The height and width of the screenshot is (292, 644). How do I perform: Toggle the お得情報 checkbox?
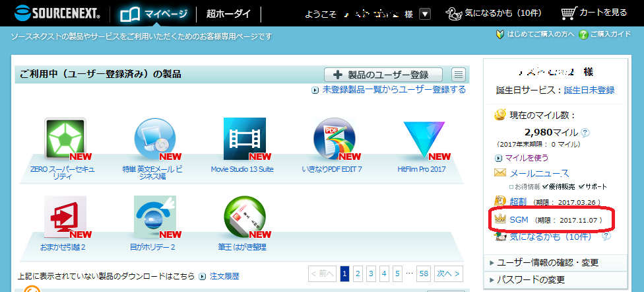coord(511,187)
